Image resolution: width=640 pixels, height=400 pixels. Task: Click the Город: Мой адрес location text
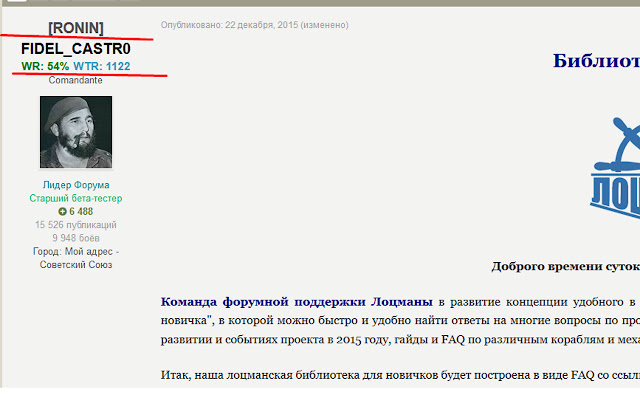[76, 251]
